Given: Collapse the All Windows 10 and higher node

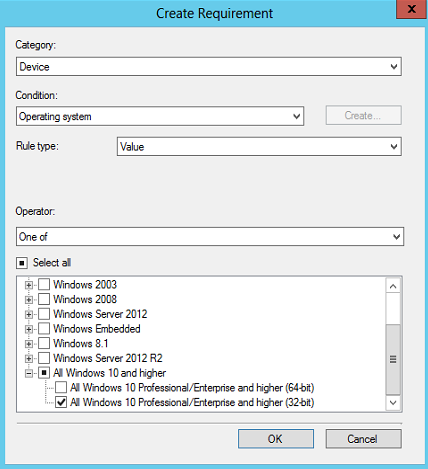Looking at the screenshot, I should click(29, 373).
